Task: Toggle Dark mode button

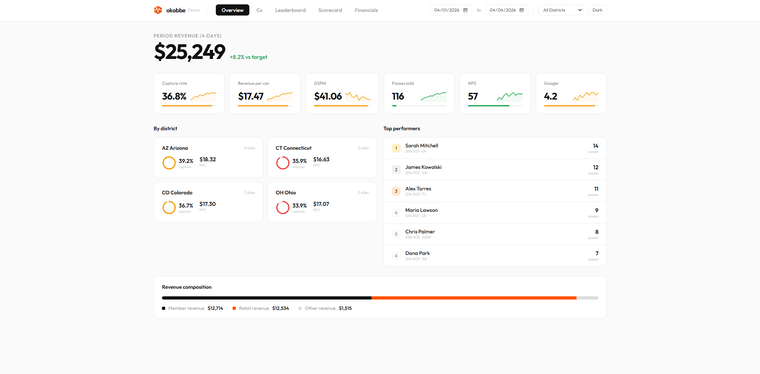Action: coord(597,10)
